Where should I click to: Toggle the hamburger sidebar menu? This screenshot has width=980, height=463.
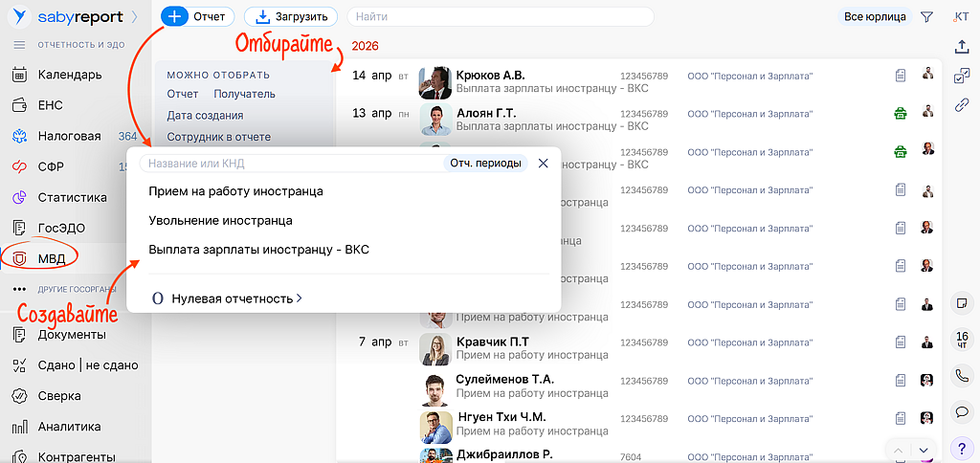19,45
